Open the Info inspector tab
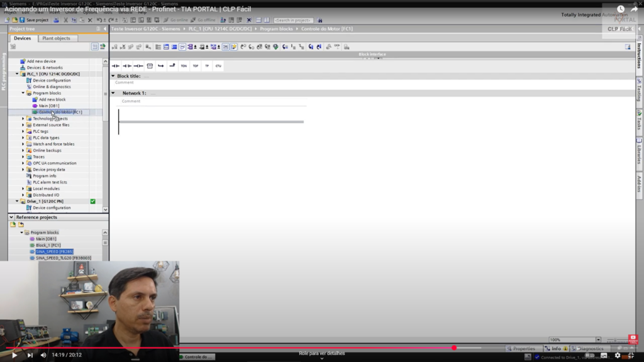The image size is (644, 362). [556, 348]
